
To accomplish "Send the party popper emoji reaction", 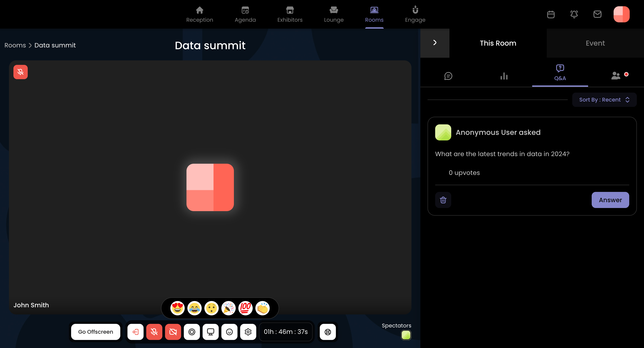I will (228, 308).
